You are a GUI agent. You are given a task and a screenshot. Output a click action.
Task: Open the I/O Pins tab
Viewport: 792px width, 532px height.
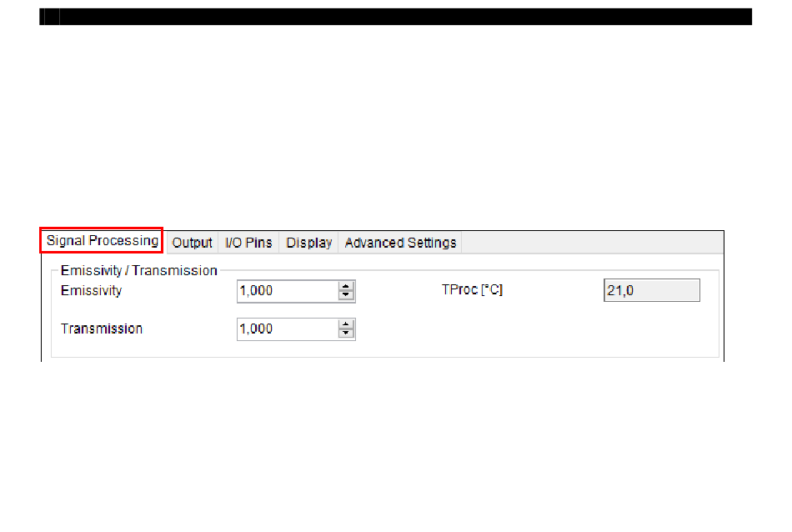click(248, 243)
